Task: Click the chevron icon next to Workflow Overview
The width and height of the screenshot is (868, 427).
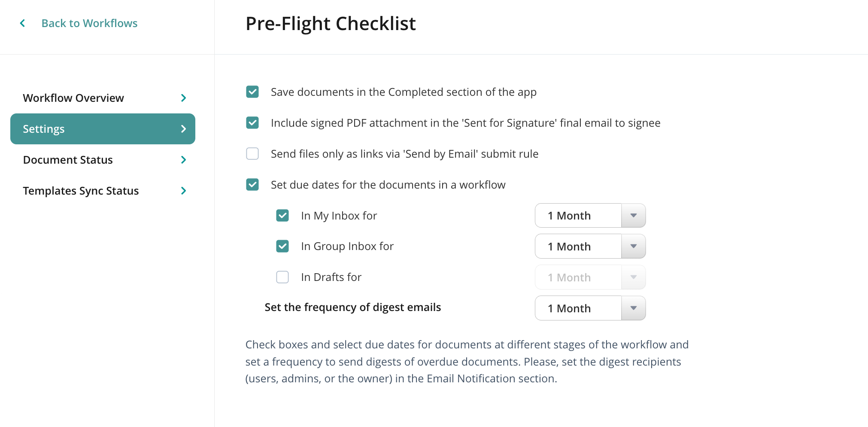Action: click(184, 98)
